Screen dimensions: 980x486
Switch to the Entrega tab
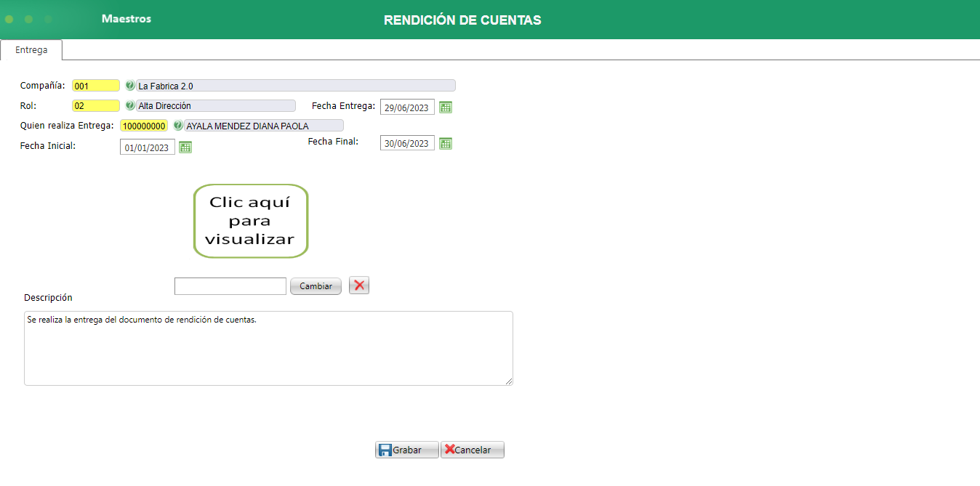click(x=31, y=50)
